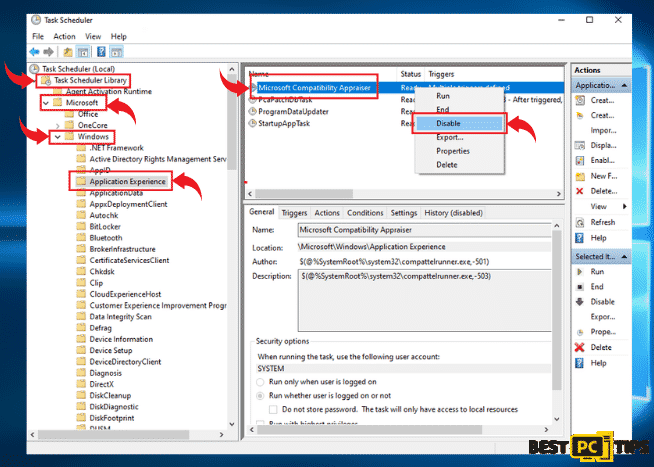This screenshot has height=467, width=654.
Task: Select the General tab
Action: click(x=262, y=212)
